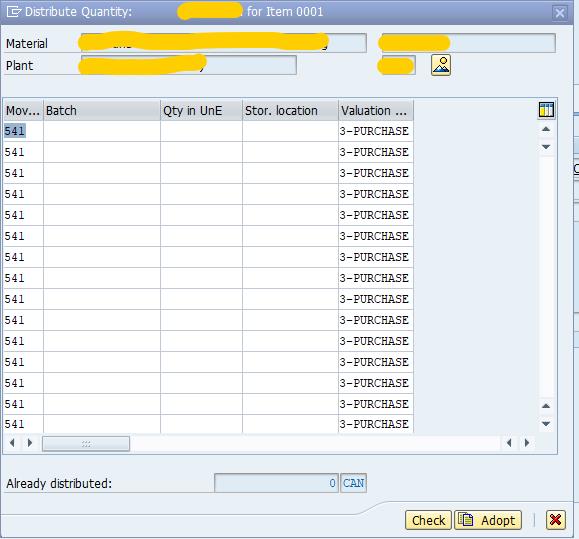Click the Distribute Quantity title bar menu icon
This screenshot has height=539, width=579.
point(14,12)
